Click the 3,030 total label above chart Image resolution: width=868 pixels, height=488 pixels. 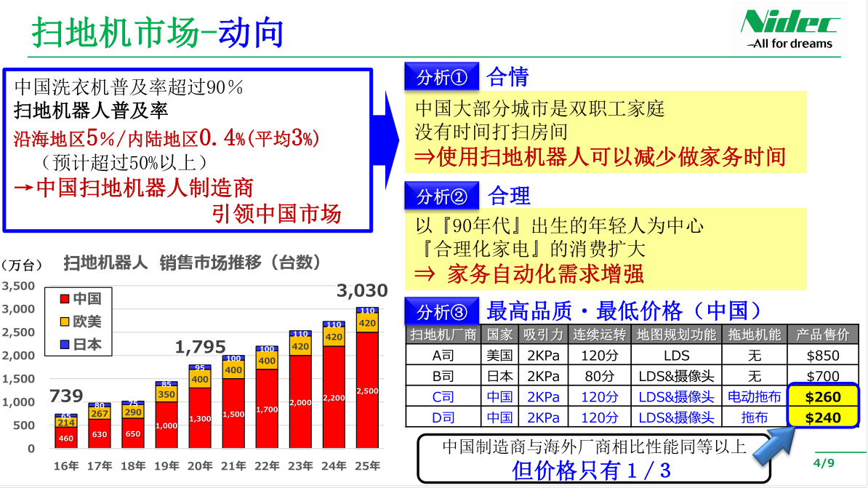point(362,292)
